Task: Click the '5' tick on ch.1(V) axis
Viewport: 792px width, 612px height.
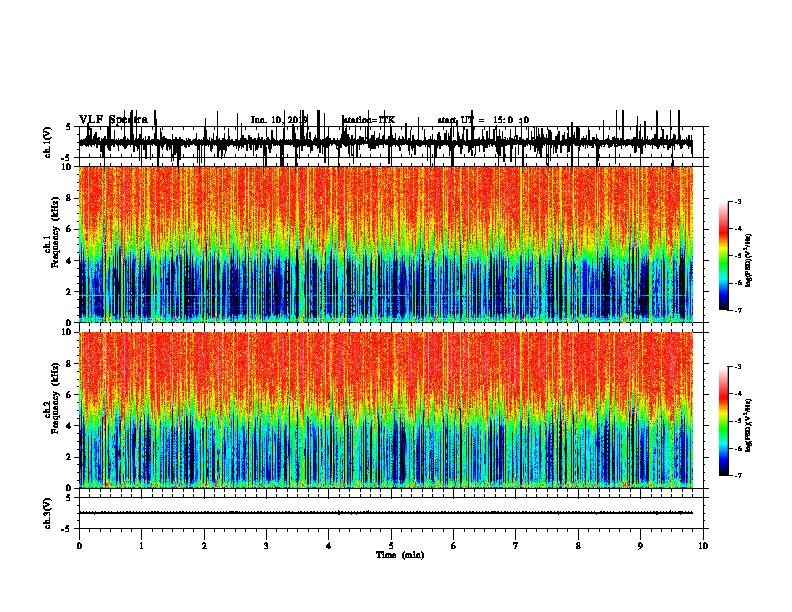Action: click(68, 127)
